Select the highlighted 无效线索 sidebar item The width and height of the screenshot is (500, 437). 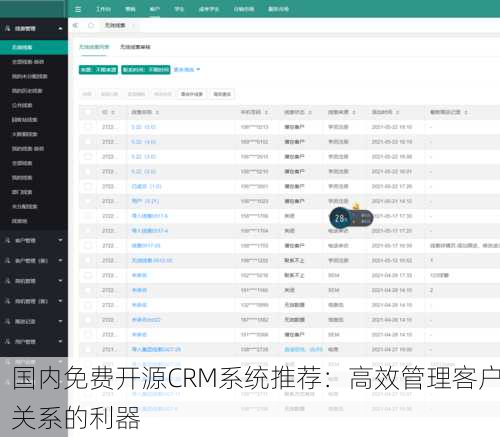(x=34, y=47)
